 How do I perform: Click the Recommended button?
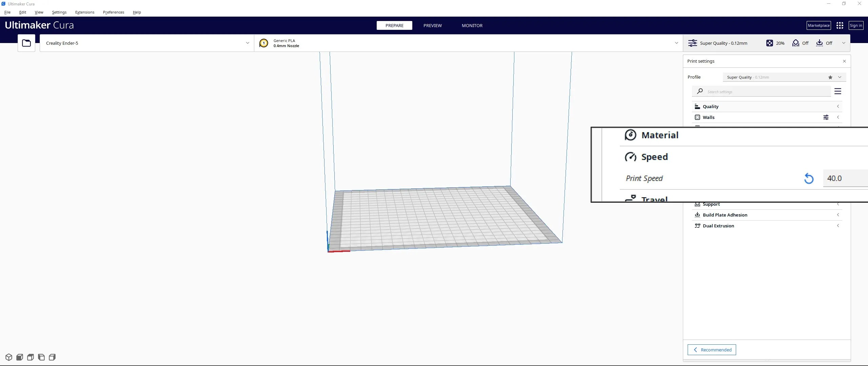pos(712,350)
